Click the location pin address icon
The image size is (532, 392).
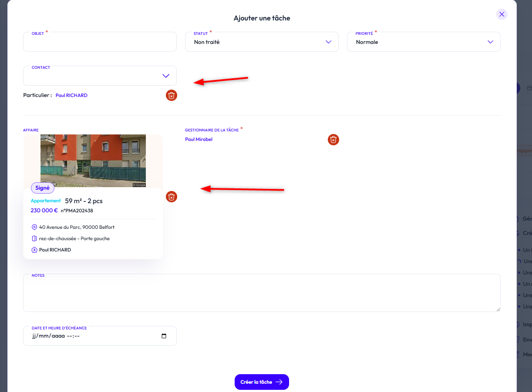(34, 227)
